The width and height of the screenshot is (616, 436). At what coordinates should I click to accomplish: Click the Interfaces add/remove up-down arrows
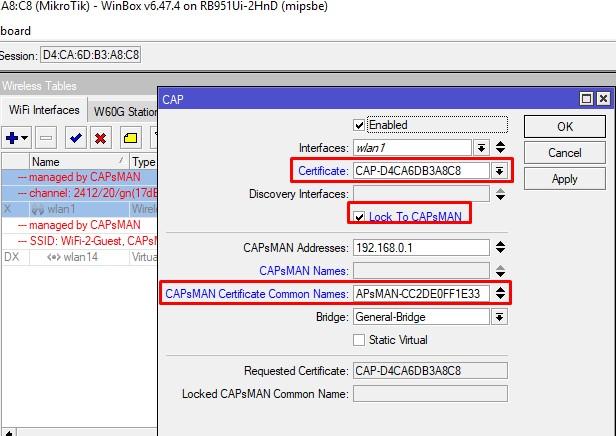[500, 148]
